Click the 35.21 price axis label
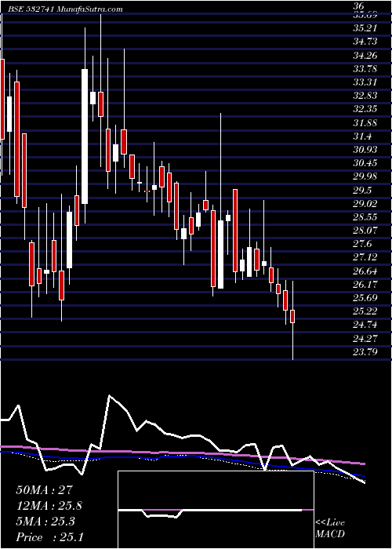This screenshot has height=549, width=392. coord(365,28)
